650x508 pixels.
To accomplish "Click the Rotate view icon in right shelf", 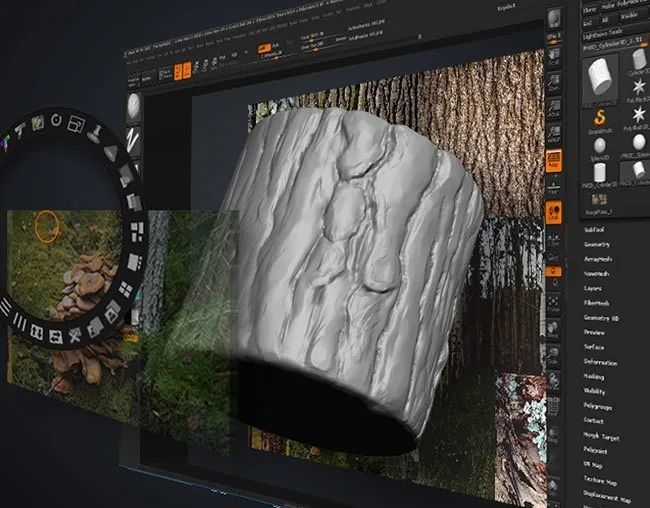I will pos(553,381).
